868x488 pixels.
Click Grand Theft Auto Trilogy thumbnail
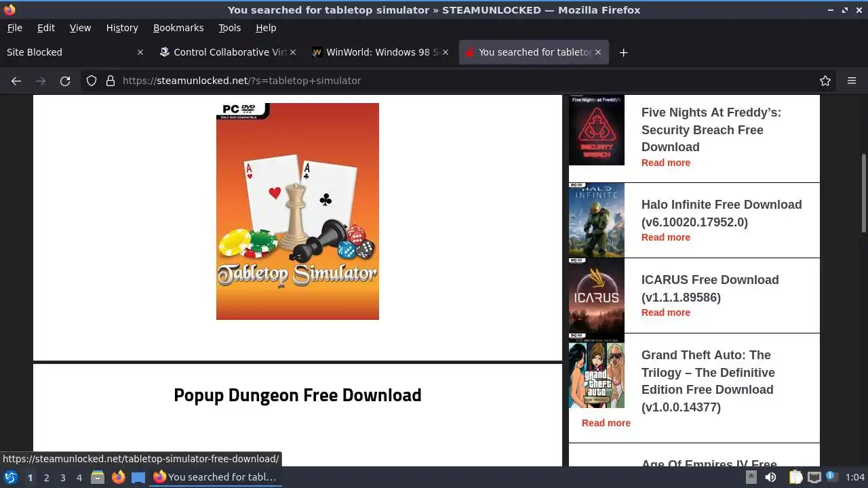(597, 371)
